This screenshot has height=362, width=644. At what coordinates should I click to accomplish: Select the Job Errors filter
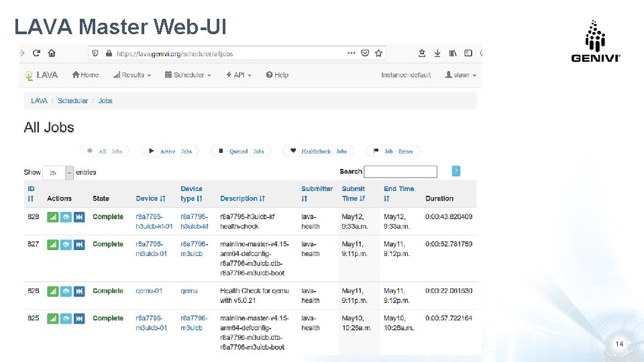pyautogui.click(x=392, y=152)
